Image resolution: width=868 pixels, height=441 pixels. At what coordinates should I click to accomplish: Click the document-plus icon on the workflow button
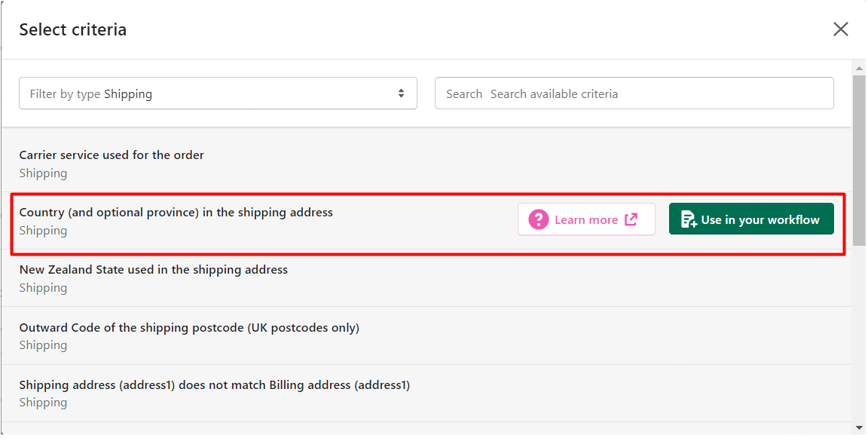689,219
